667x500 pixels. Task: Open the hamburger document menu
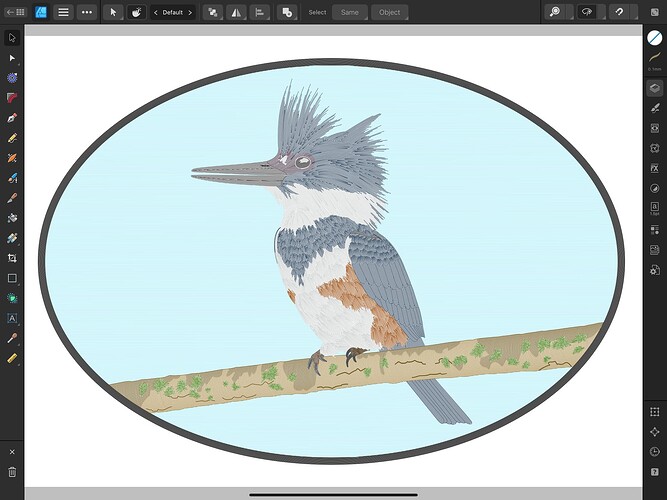(x=63, y=12)
